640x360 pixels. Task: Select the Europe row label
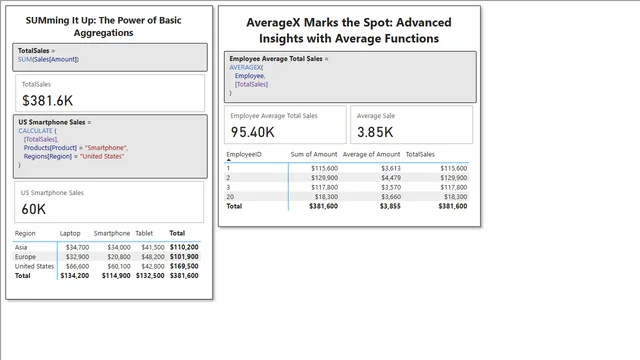[x=25, y=257]
